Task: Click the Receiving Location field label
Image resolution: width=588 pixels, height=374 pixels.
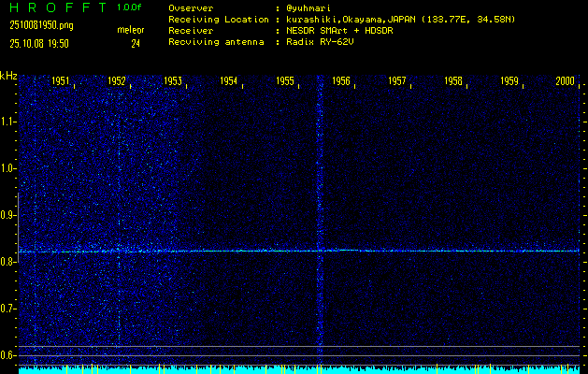Action: click(219, 20)
